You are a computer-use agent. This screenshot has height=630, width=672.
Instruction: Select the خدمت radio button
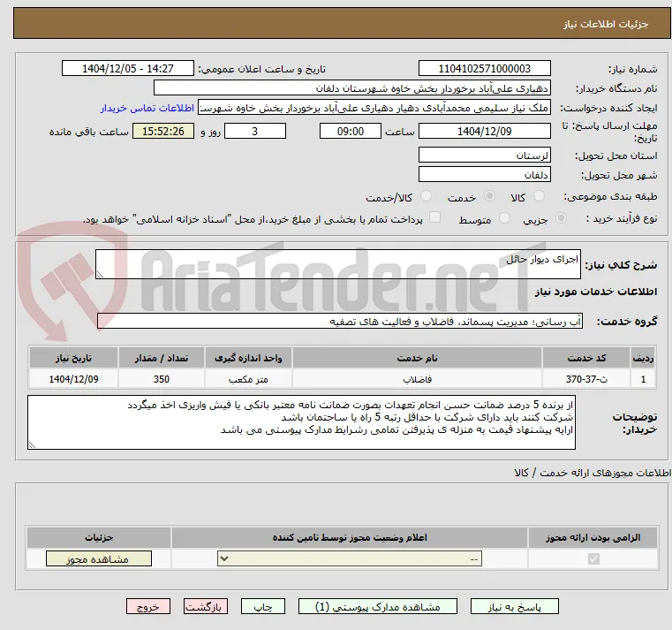489,196
